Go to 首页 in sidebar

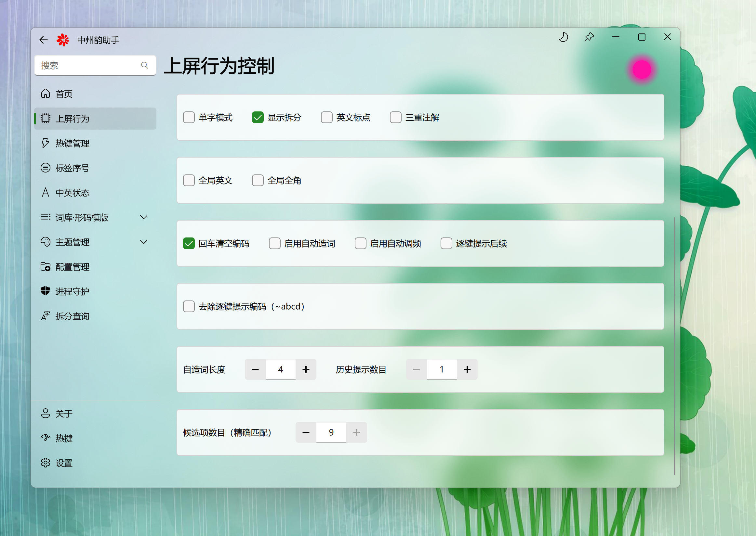[x=64, y=94]
